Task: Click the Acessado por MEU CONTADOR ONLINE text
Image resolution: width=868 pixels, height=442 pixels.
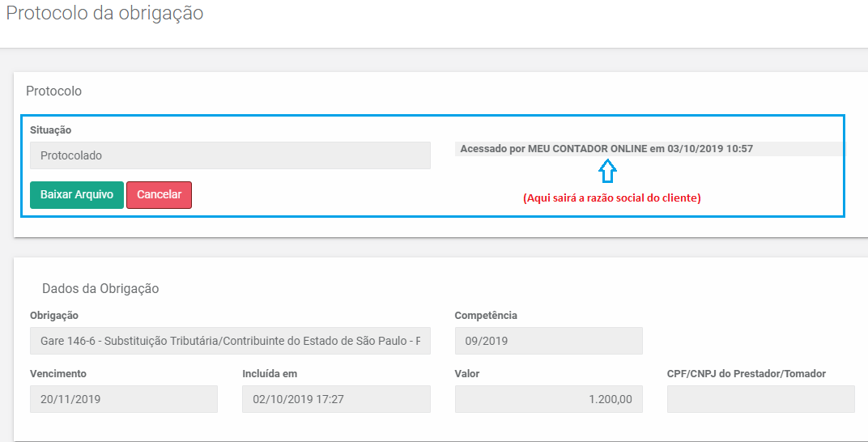Action: (606, 149)
